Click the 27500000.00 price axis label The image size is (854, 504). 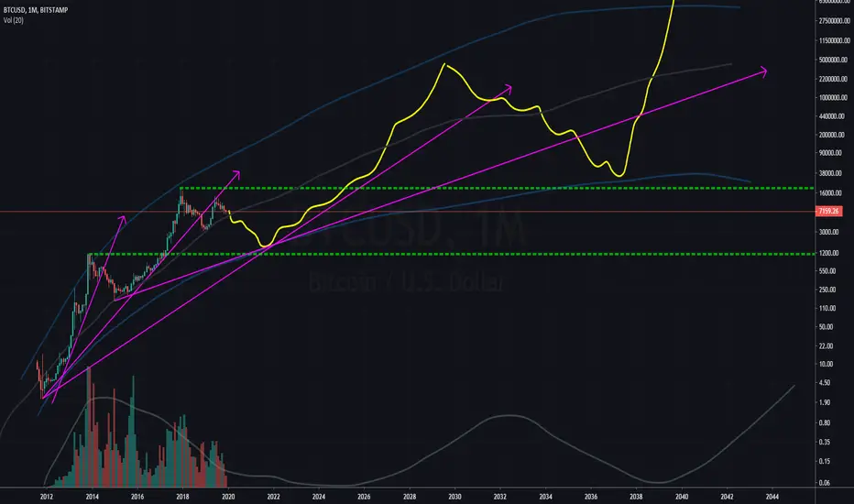click(833, 21)
